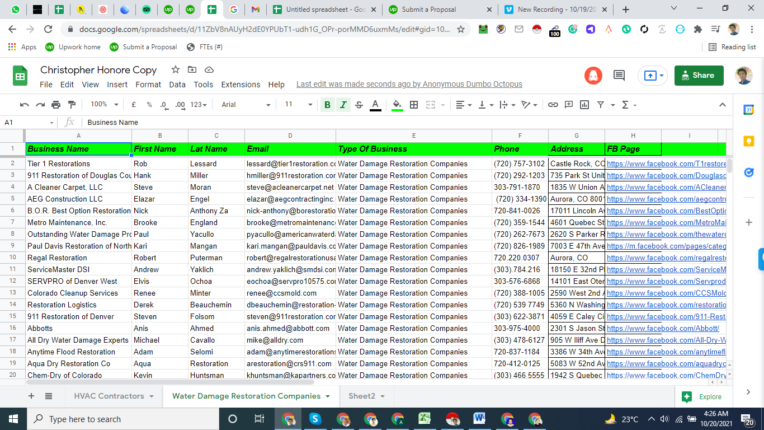Format as percent with the % icon
This screenshot has height=430, width=764.
coord(149,105)
